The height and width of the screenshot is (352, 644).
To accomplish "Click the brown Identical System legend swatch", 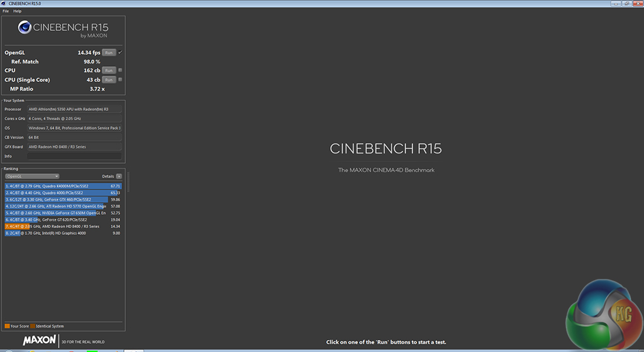I will [x=33, y=326].
